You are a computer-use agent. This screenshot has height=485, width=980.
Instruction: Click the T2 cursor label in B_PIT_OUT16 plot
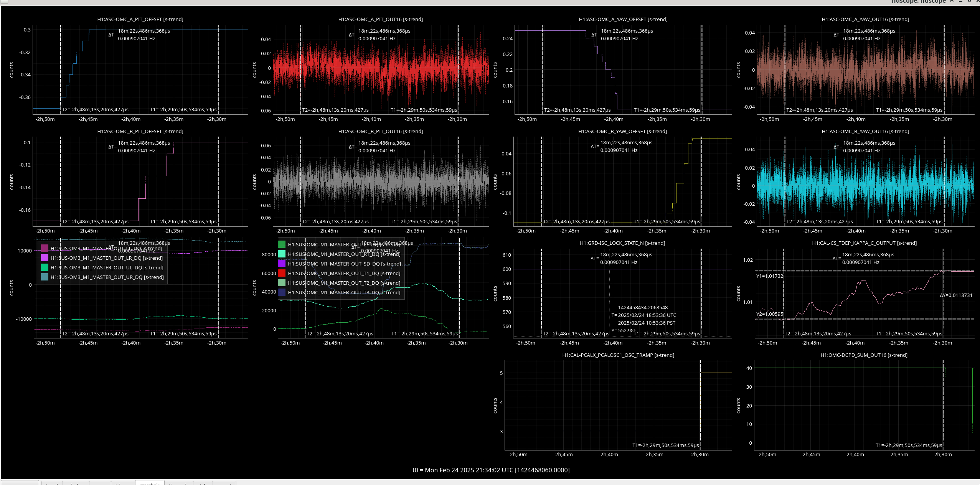coord(335,221)
